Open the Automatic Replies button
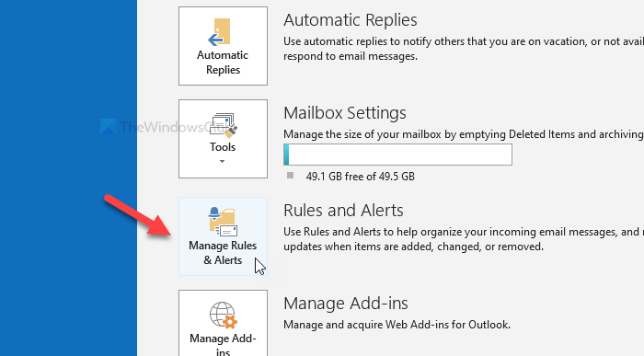The width and height of the screenshot is (644, 356). click(223, 46)
